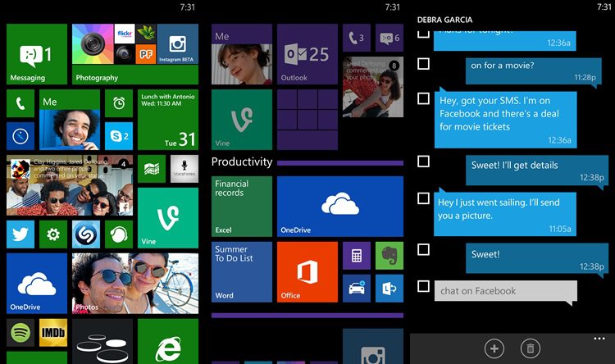Open the photo comment tile showing 8
615x364 pixels.
click(x=373, y=87)
